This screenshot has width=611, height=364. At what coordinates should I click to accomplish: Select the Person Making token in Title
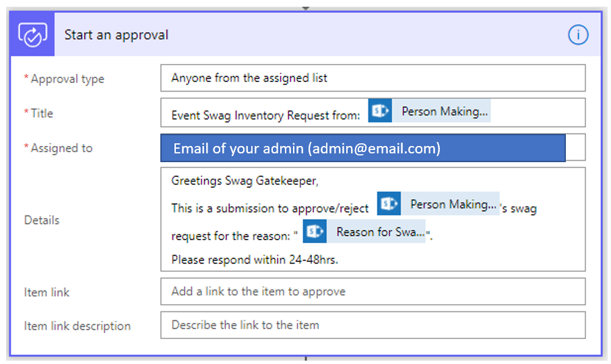point(443,112)
